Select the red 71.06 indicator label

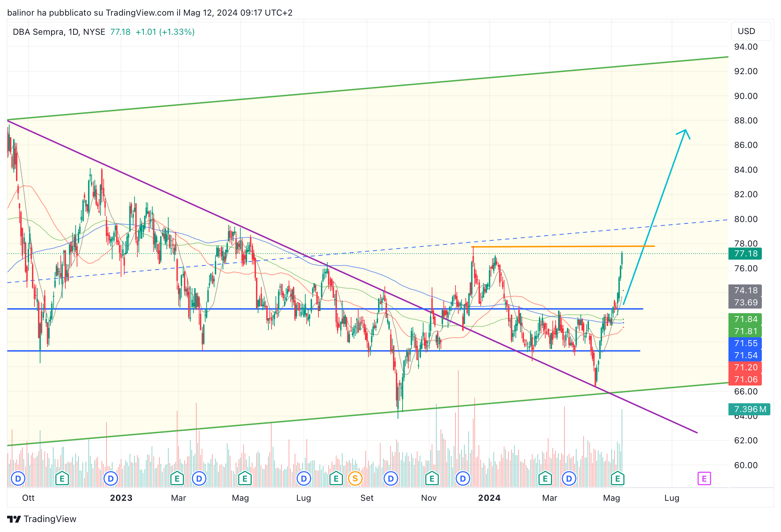(745, 379)
